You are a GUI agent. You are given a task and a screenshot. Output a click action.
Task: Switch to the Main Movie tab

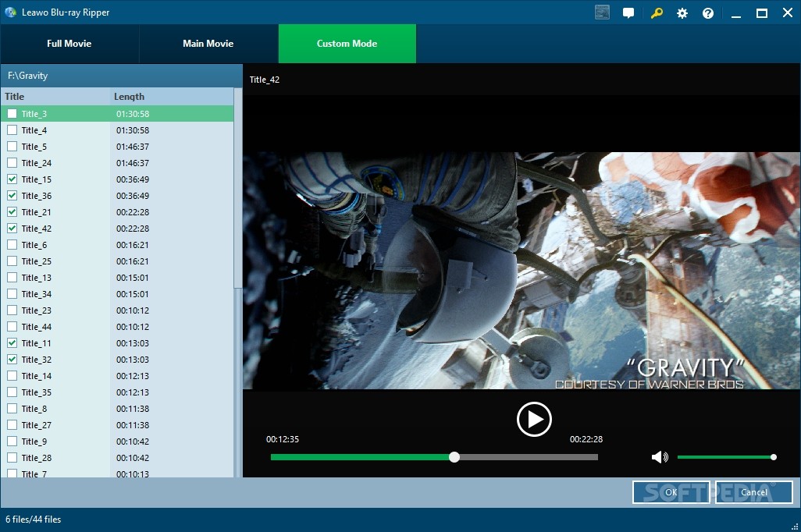tap(208, 44)
